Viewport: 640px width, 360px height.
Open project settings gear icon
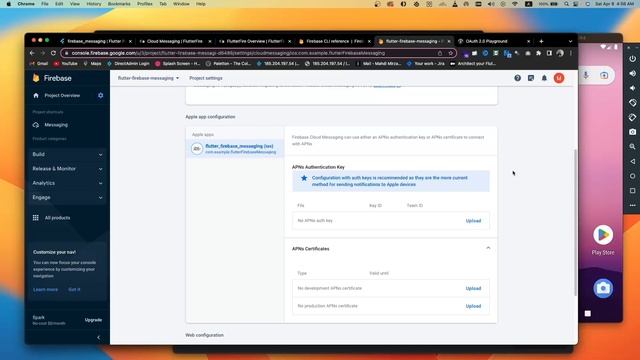100,96
